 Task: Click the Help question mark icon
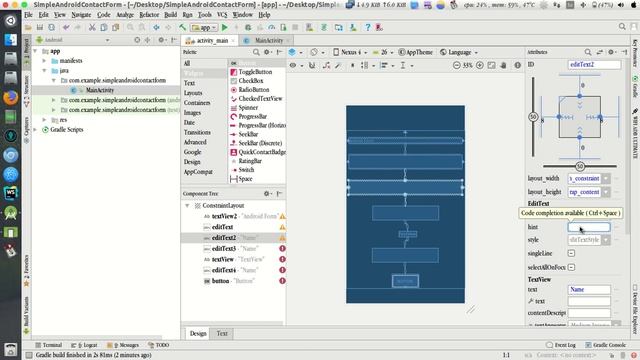point(368,27)
